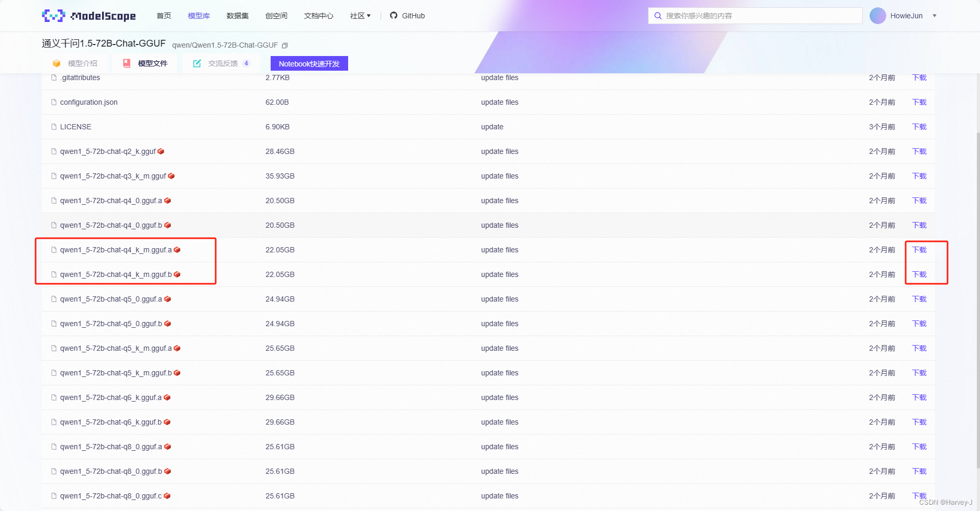Click the GitHub text link
Screen dimensions: 980x511
(x=414, y=16)
